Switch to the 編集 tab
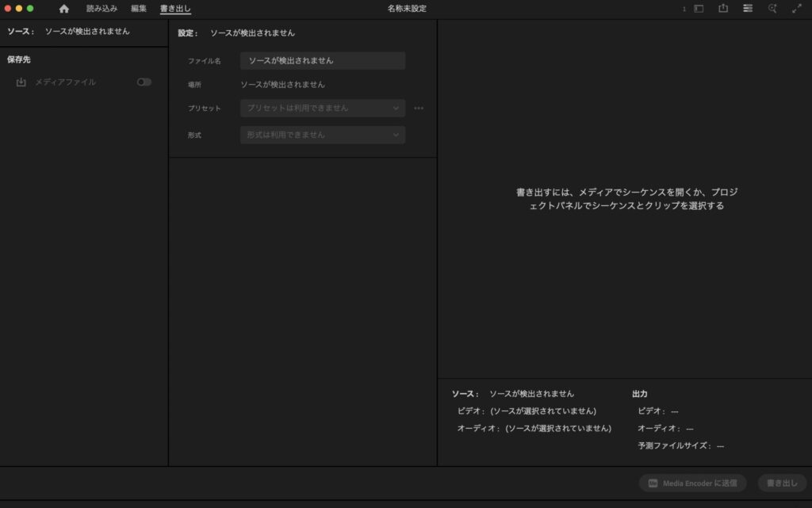The image size is (812, 508). pos(139,9)
